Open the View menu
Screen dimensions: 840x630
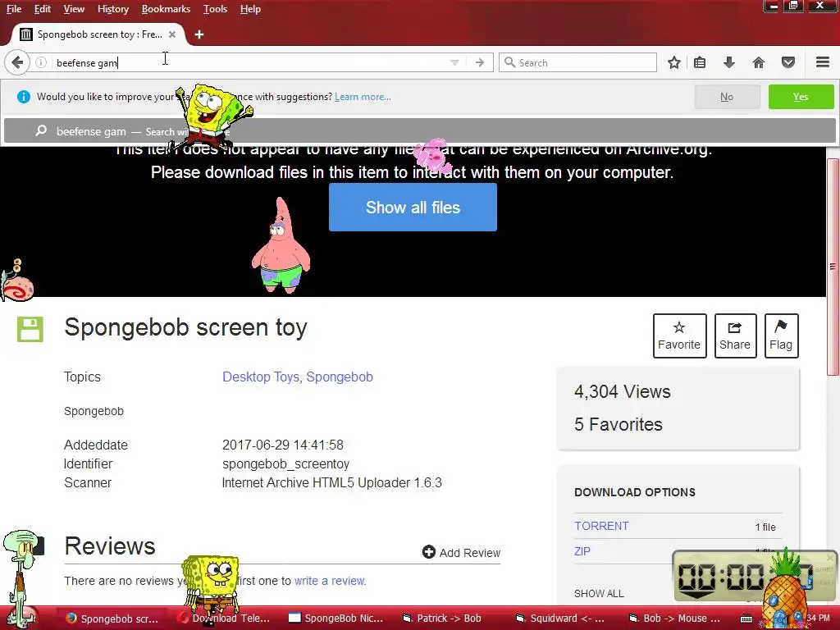pos(74,9)
